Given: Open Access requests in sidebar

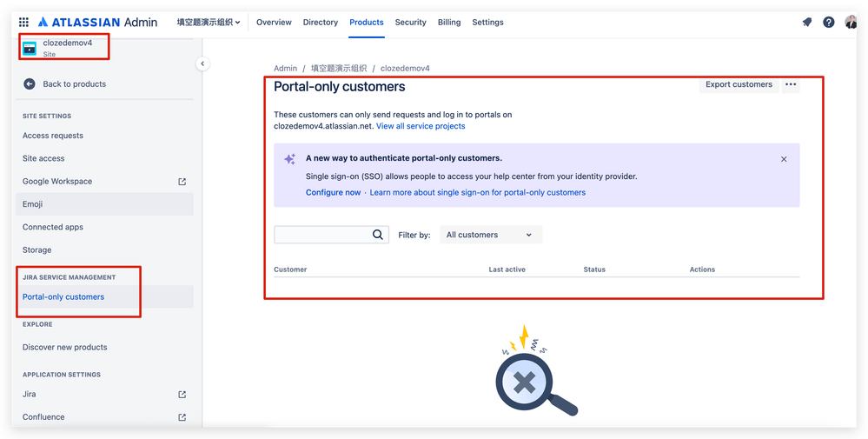Looking at the screenshot, I should click(104, 136).
